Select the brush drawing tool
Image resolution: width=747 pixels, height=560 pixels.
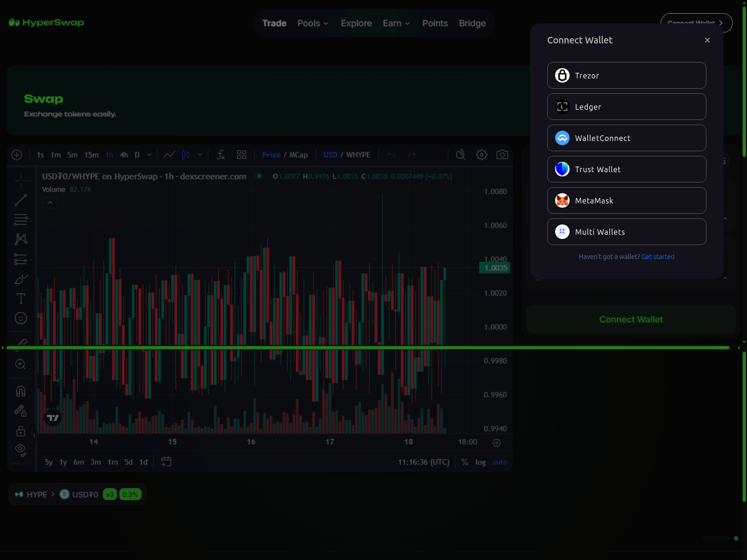click(x=21, y=279)
